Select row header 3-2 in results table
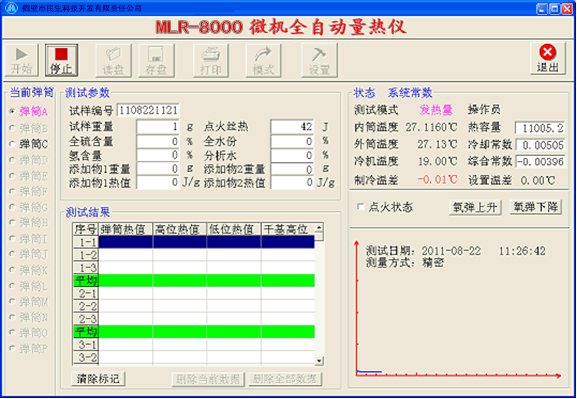This screenshot has height=399, width=577. [86, 357]
